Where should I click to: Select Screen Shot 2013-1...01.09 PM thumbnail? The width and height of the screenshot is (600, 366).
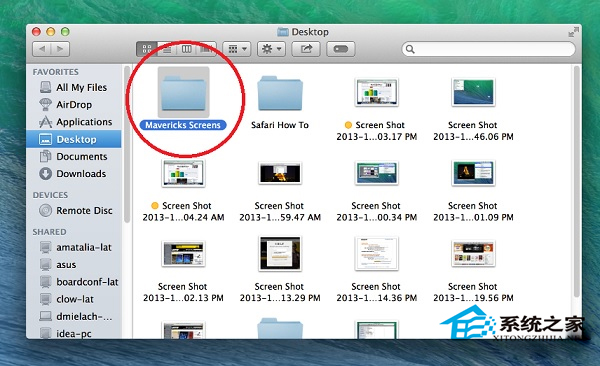pos(473,173)
